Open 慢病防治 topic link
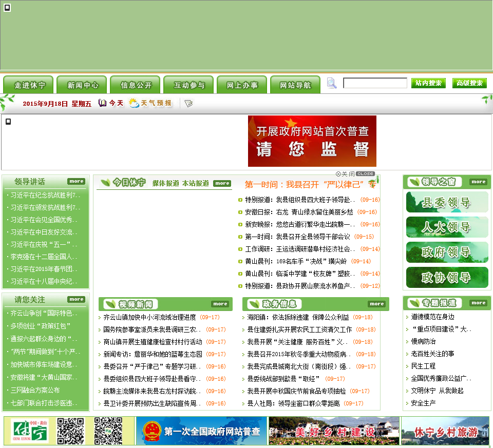The width and height of the screenshot is (493, 448). 423,341
